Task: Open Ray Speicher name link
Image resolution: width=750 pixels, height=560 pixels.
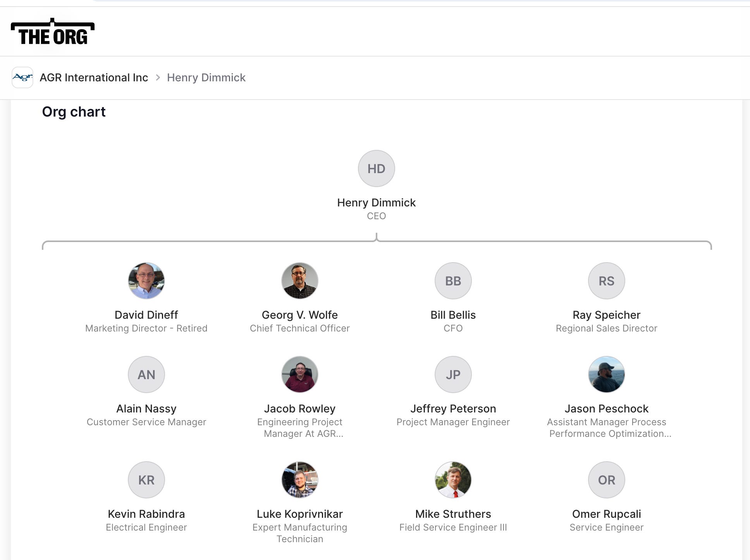Action: point(607,315)
